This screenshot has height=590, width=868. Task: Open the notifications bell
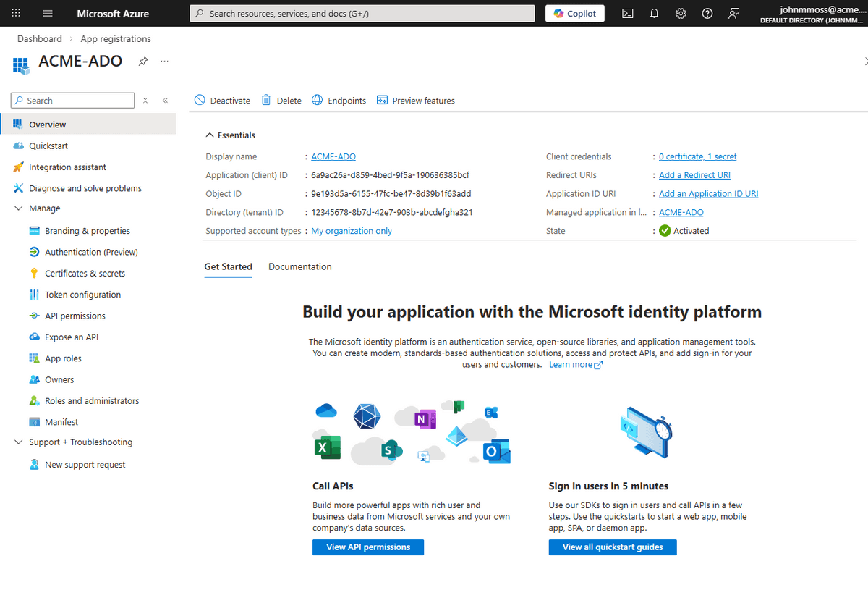pos(654,13)
